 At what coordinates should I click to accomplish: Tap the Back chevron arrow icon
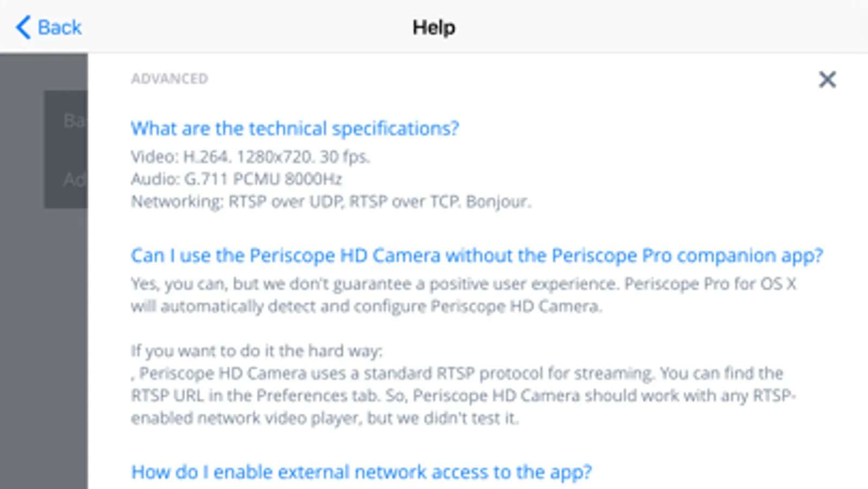[23, 27]
